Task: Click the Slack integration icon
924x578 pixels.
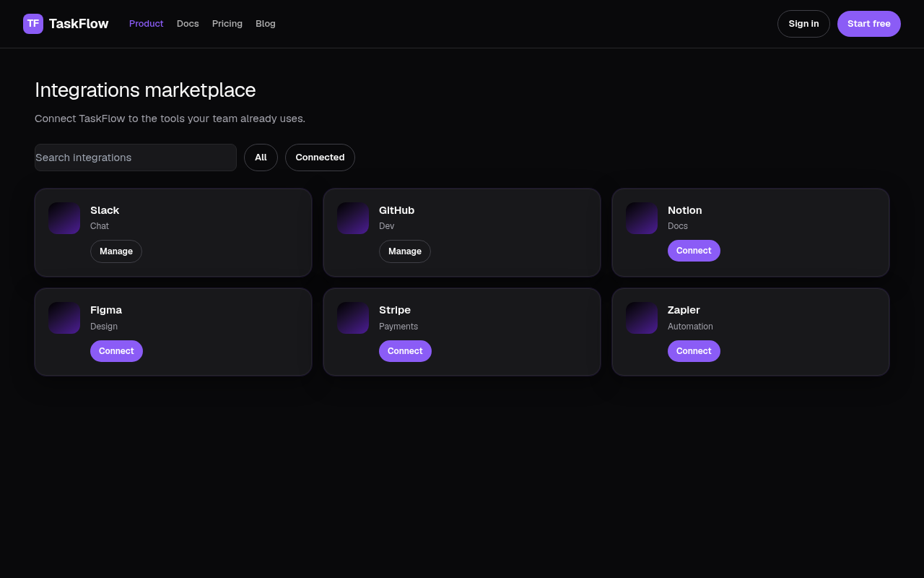Action: [64, 218]
